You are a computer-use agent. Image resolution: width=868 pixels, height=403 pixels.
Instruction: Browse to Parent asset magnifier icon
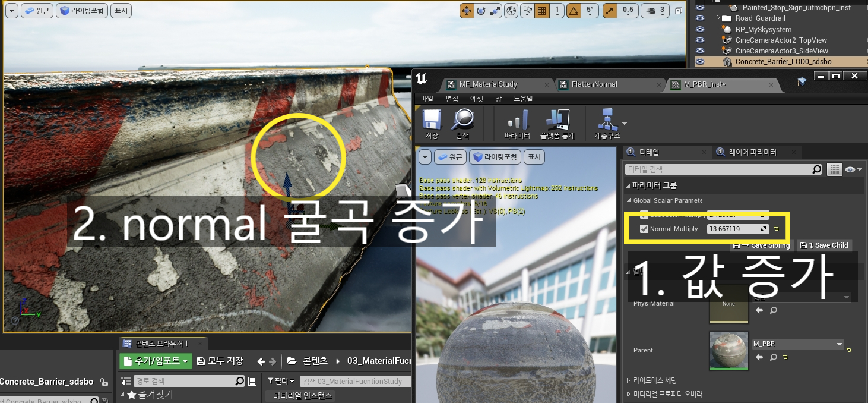click(x=773, y=357)
